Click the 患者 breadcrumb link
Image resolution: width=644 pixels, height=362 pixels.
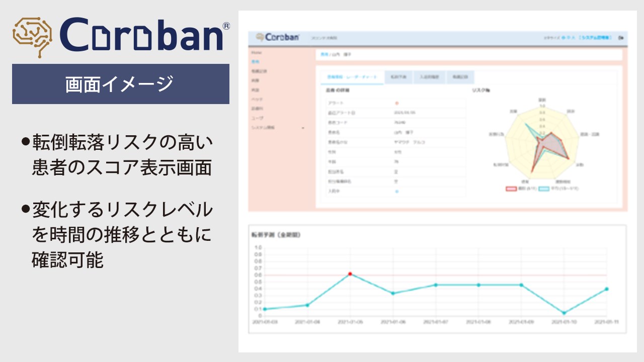click(325, 54)
